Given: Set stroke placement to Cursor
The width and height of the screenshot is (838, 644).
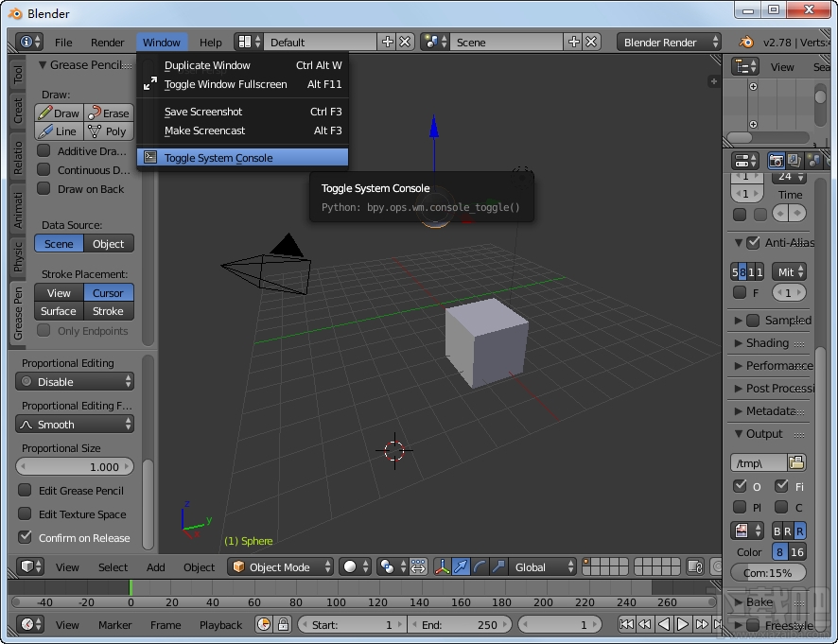Looking at the screenshot, I should (108, 293).
